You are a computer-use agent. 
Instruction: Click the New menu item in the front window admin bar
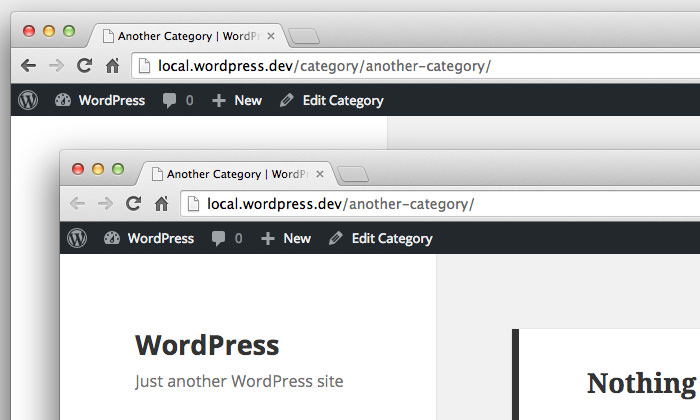(x=297, y=238)
